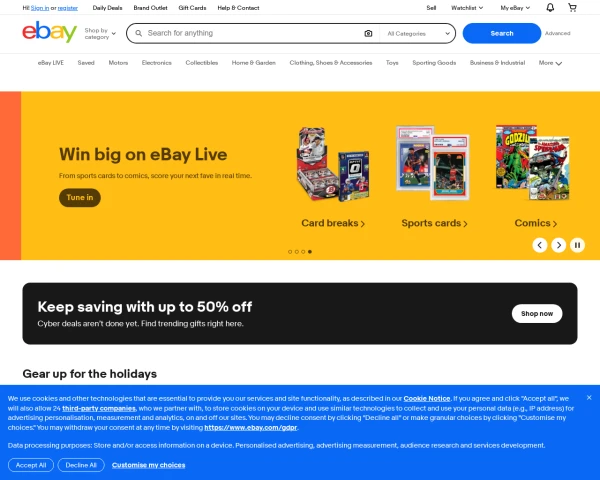The image size is (600, 480).
Task: Select the third carousel dot indicator
Action: (x=303, y=252)
